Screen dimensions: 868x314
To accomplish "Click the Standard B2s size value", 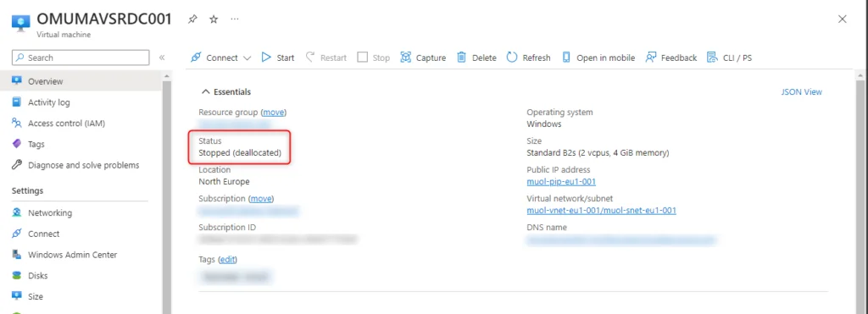I will [x=598, y=153].
